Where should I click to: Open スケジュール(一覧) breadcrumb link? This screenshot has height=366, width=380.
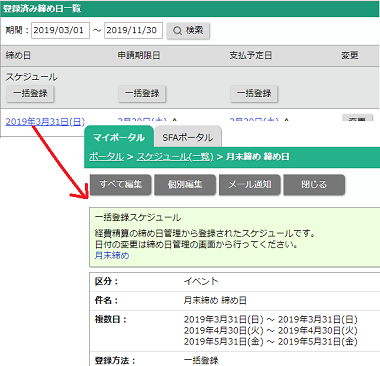(175, 157)
